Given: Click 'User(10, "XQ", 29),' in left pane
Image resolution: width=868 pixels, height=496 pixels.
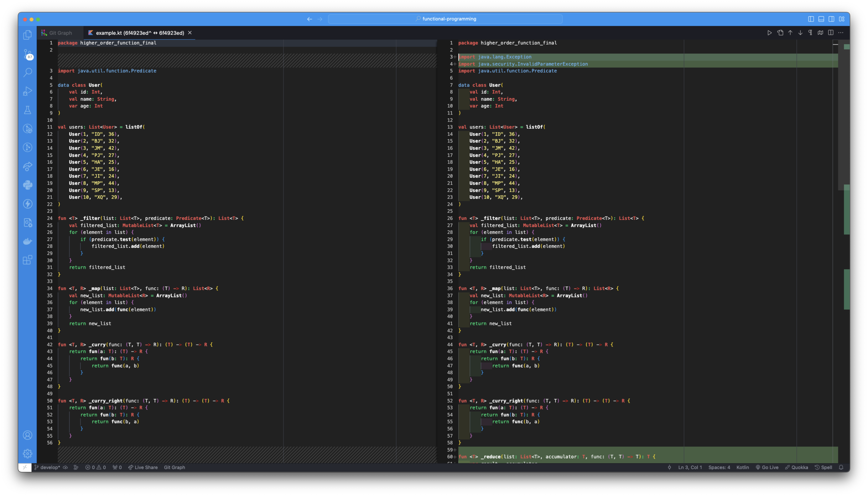Looking at the screenshot, I should pos(95,197).
